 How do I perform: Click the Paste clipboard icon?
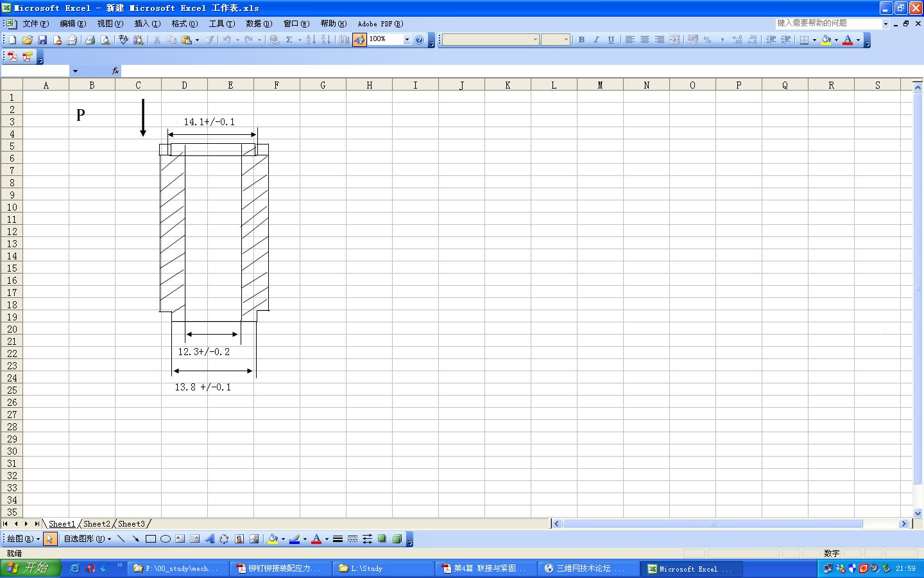pyautogui.click(x=186, y=40)
